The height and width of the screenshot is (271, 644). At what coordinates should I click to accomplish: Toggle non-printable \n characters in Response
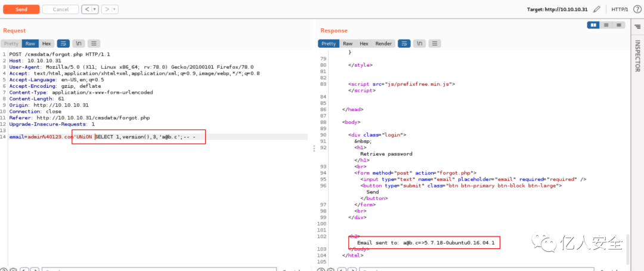pos(420,44)
